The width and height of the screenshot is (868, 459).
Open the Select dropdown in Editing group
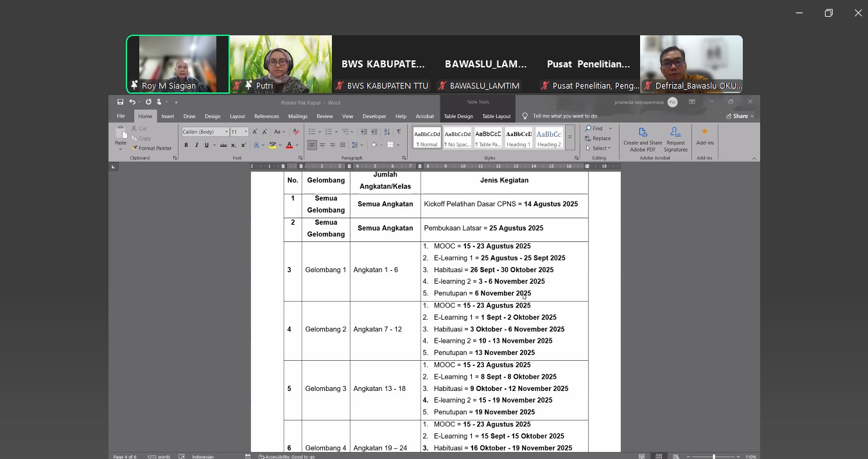coord(598,148)
